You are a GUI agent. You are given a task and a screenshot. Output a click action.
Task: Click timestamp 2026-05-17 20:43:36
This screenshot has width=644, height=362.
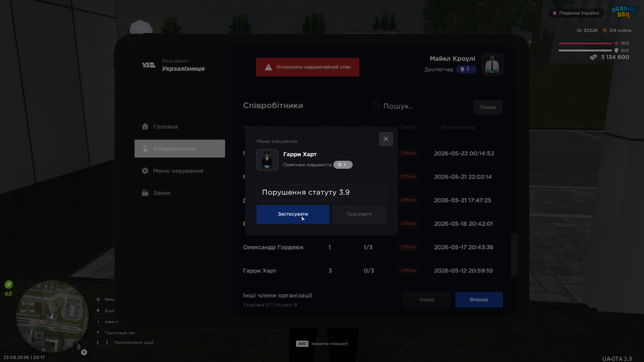463,247
